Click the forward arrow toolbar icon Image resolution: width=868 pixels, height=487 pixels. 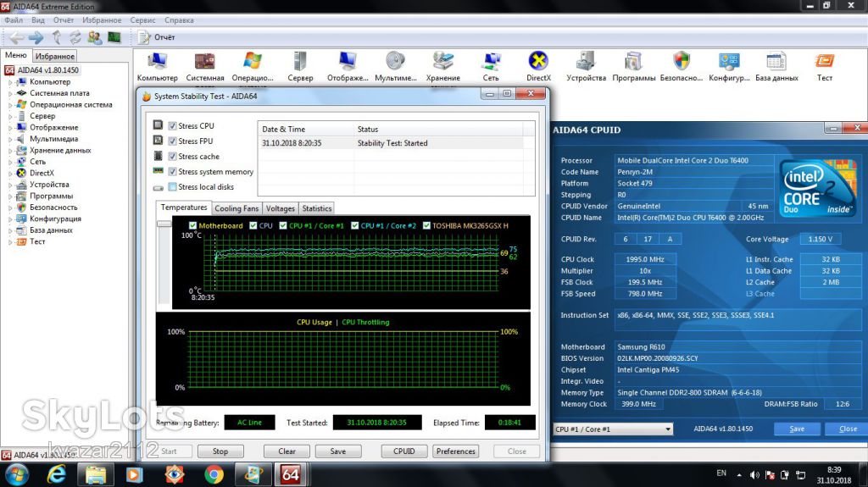pos(36,37)
